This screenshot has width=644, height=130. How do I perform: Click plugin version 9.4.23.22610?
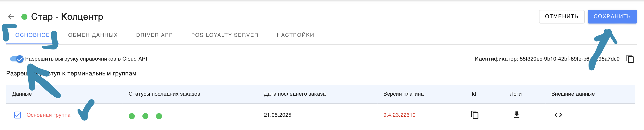click(399, 115)
